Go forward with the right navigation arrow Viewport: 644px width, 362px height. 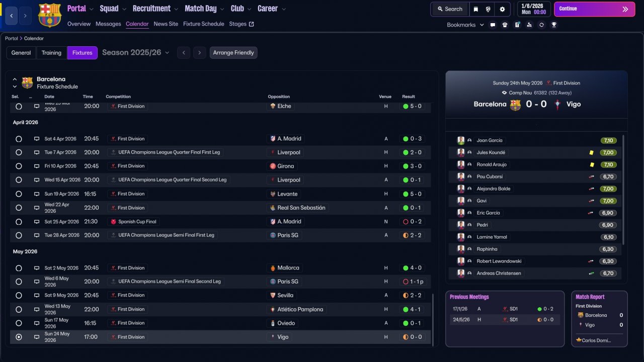click(x=25, y=16)
